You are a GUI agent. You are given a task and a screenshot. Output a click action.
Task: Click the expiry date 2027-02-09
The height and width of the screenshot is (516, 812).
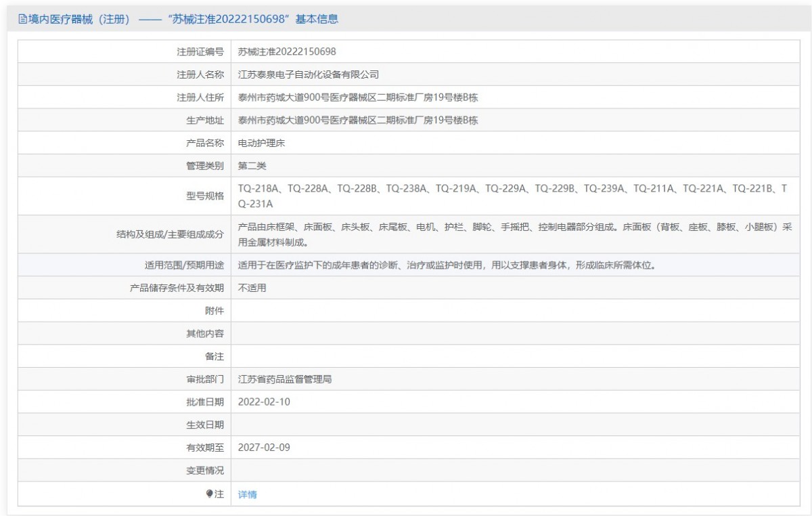pos(266,448)
